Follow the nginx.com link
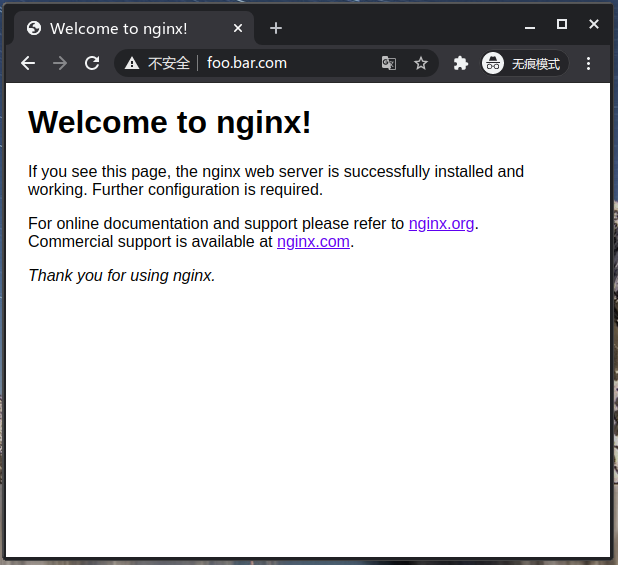Image resolution: width=618 pixels, height=565 pixels. 313,242
